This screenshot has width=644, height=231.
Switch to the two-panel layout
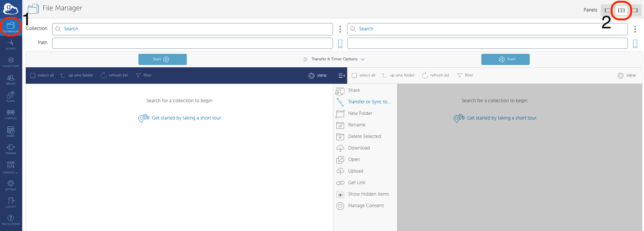click(x=621, y=10)
